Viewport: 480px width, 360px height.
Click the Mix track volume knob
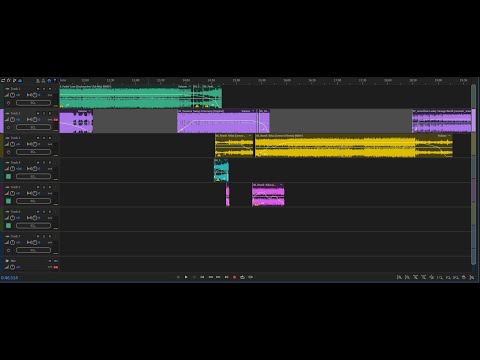tap(12, 267)
